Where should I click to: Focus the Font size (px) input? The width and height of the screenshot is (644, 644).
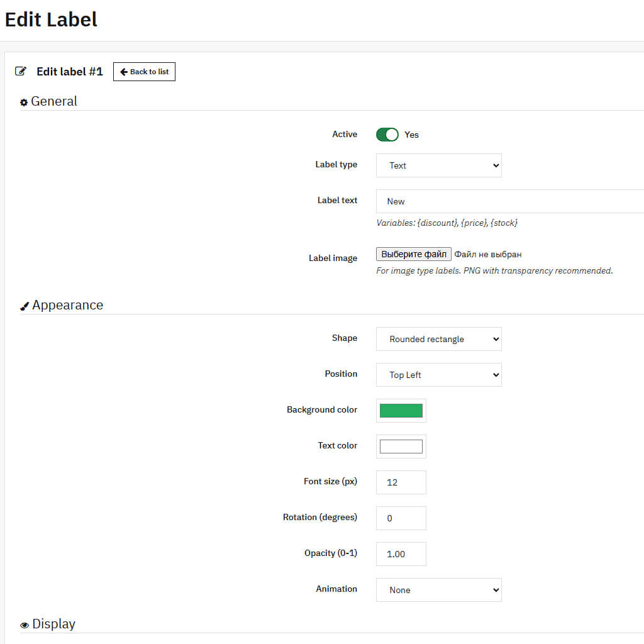[401, 482]
